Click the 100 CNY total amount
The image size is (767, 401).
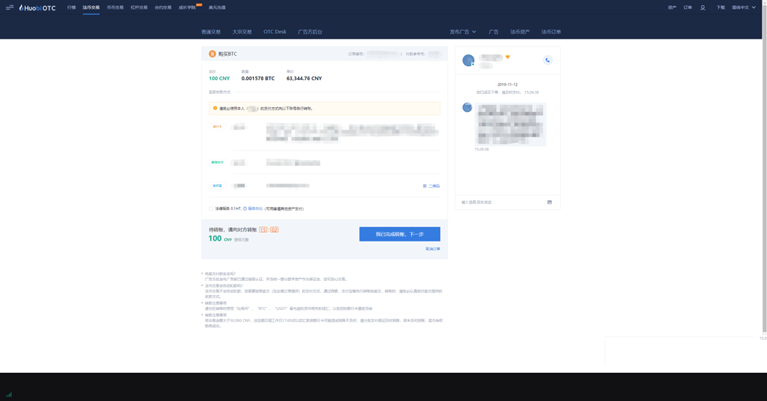(x=219, y=78)
